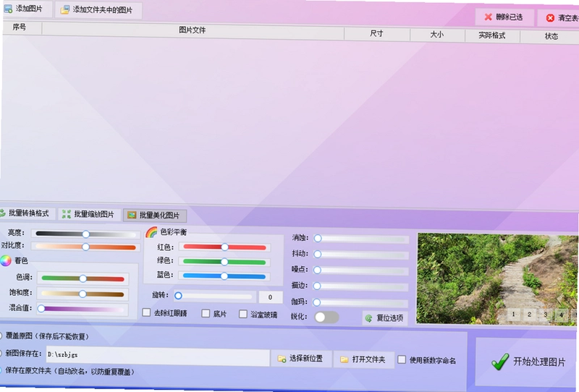Viewport: 579px width, 392px height.
Task: Open the 批量美化图片 tab
Action: 155,216
